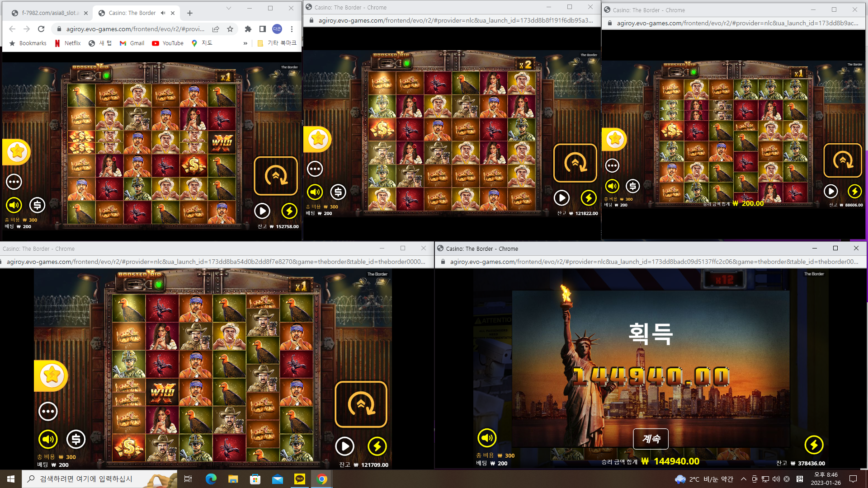Image resolution: width=868 pixels, height=488 pixels.
Task: Click the spin button in the 88606.00 balance game
Action: click(x=843, y=160)
